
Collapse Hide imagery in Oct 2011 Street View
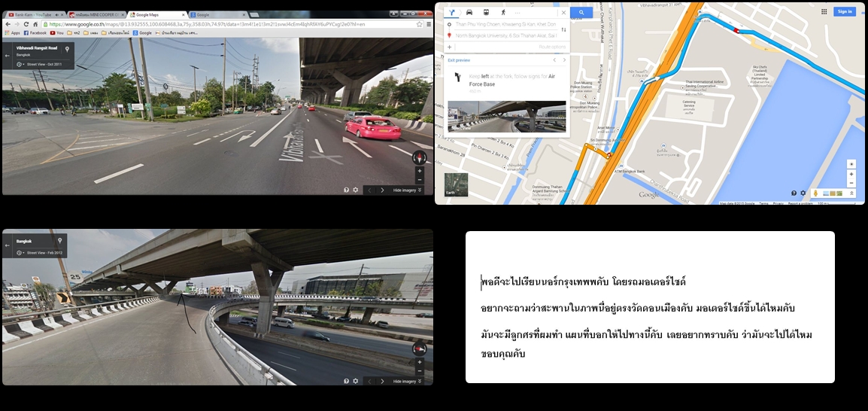click(x=408, y=190)
